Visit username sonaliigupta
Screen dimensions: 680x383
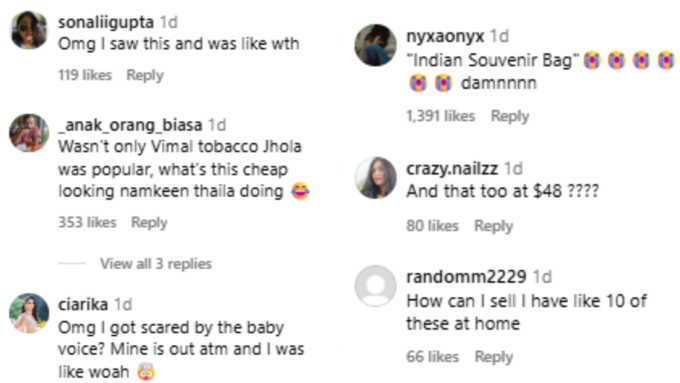106,22
